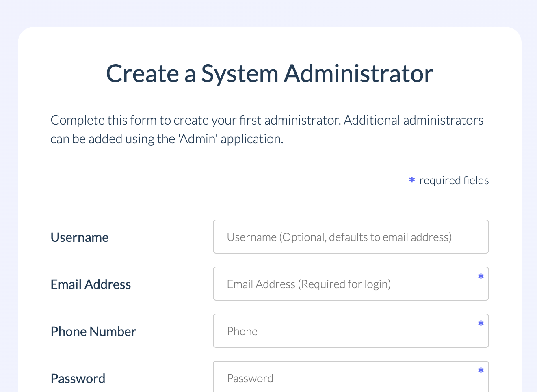Select the Username placeholder text
Image resolution: width=537 pixels, height=392 pixels.
click(x=339, y=237)
